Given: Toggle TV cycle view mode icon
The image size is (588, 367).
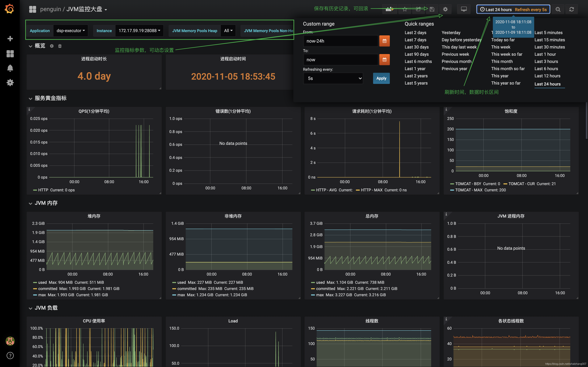Looking at the screenshot, I should (464, 9).
